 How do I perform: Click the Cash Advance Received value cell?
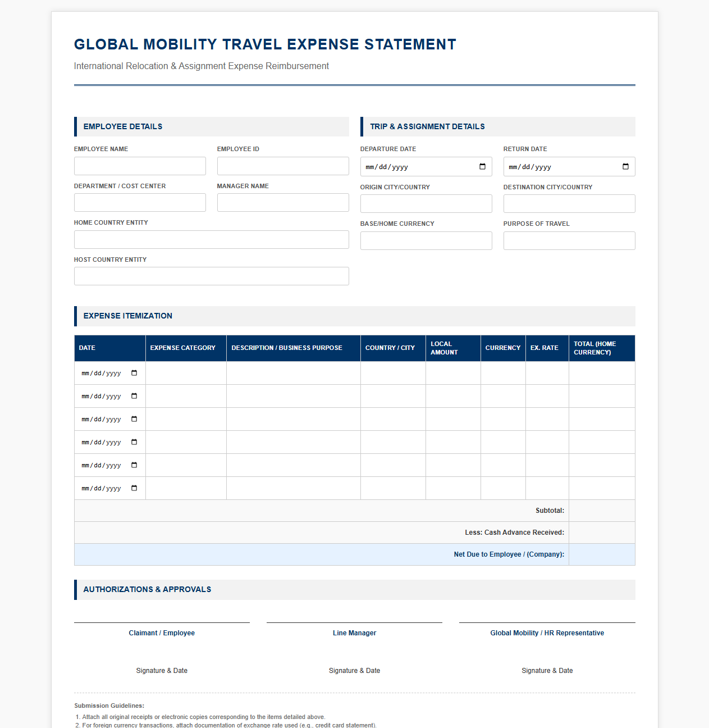602,533
